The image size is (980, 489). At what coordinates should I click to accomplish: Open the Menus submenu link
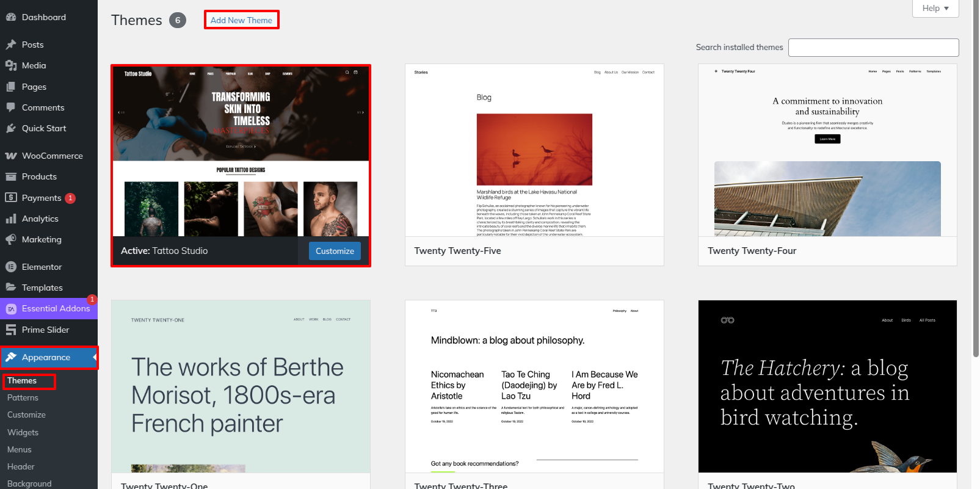[20, 449]
